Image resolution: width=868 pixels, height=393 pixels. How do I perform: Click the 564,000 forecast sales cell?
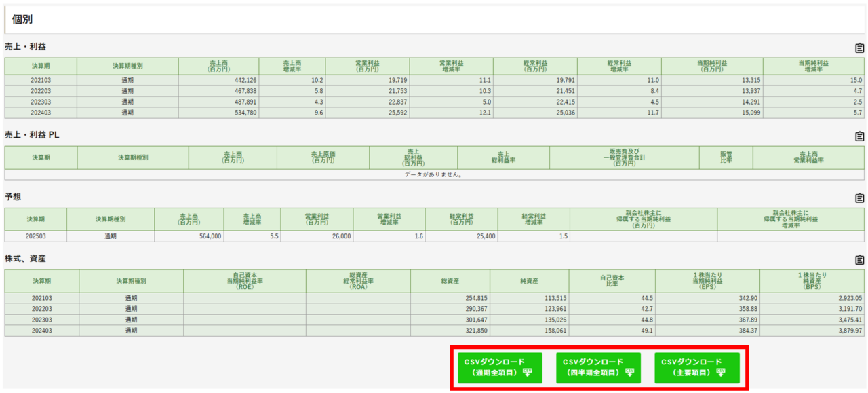point(189,236)
